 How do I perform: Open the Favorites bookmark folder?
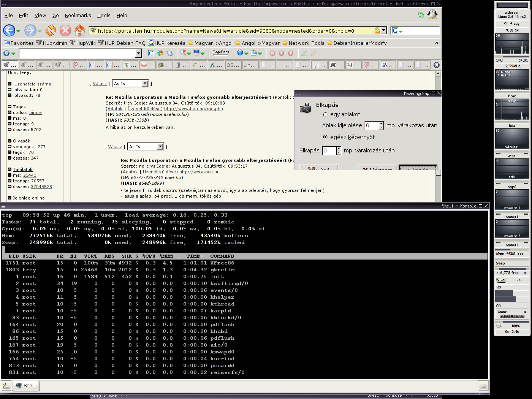tap(19, 43)
